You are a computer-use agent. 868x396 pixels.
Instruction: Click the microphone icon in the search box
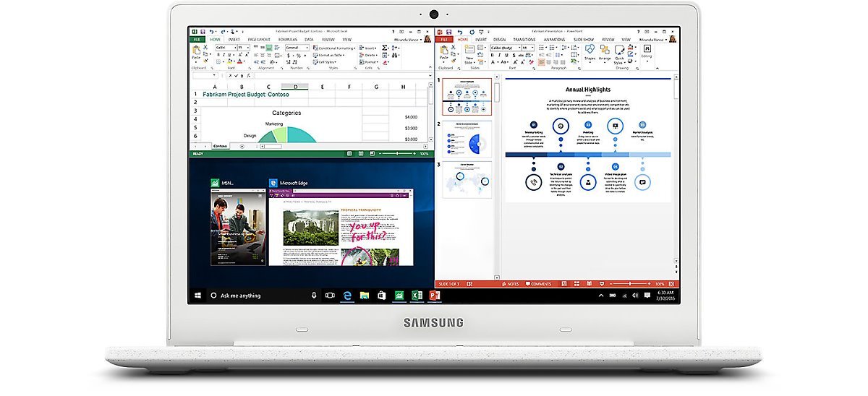coord(314,296)
